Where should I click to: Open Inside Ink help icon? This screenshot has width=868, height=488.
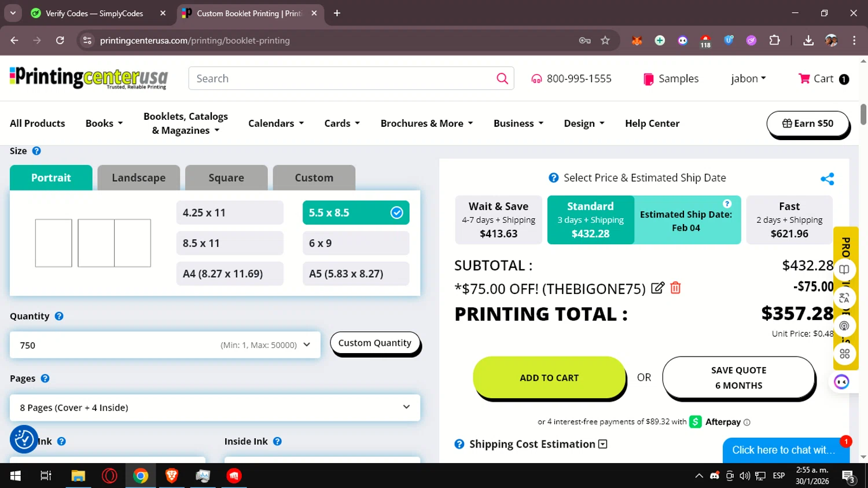277,441
